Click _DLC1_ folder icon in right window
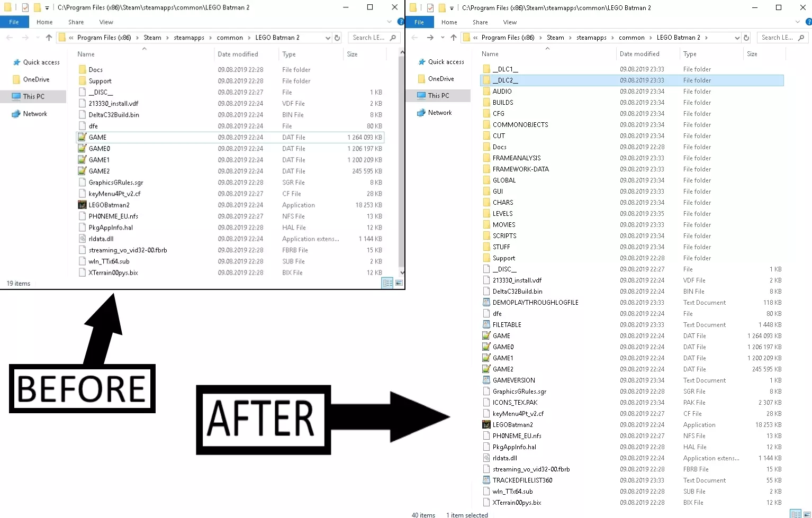This screenshot has height=518, width=812. 486,69
